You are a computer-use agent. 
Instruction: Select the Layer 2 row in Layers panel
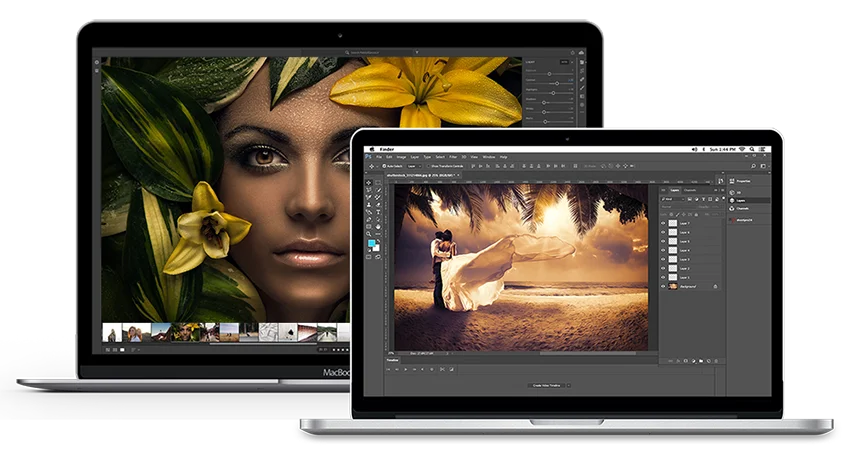(x=692, y=268)
